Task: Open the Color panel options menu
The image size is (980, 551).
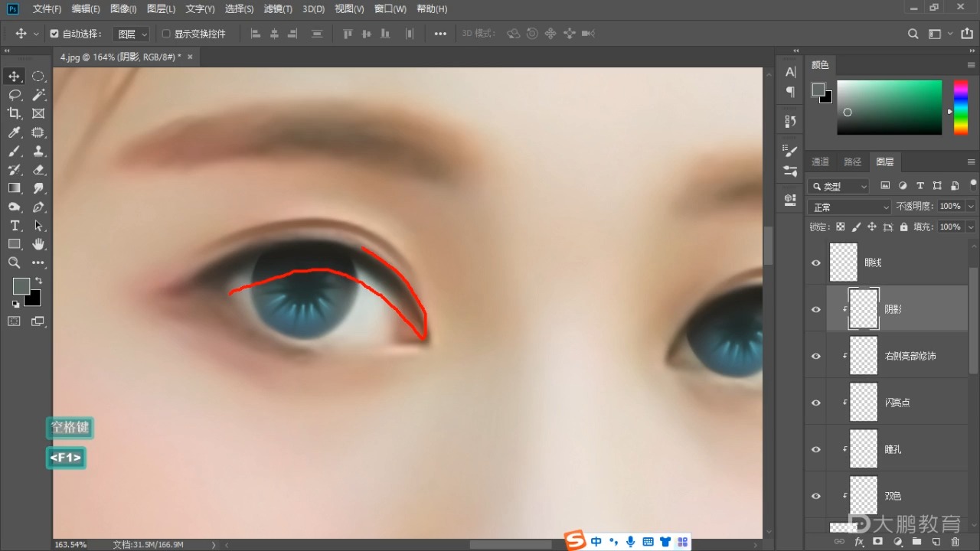Action: [972, 65]
